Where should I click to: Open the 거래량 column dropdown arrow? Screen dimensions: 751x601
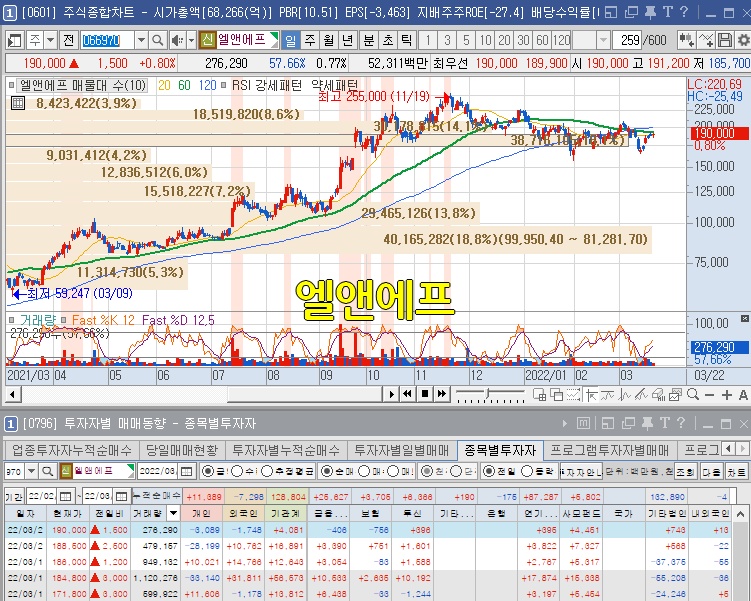pyautogui.click(x=173, y=513)
